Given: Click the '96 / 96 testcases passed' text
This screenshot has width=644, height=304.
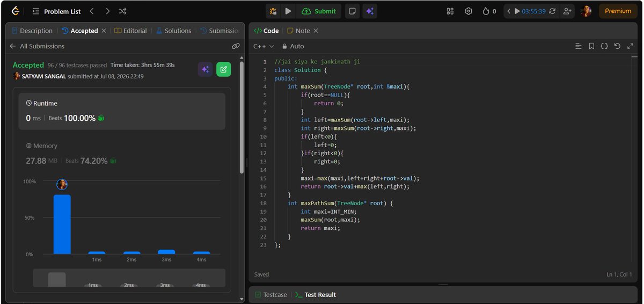Looking at the screenshot, I should [x=77, y=65].
